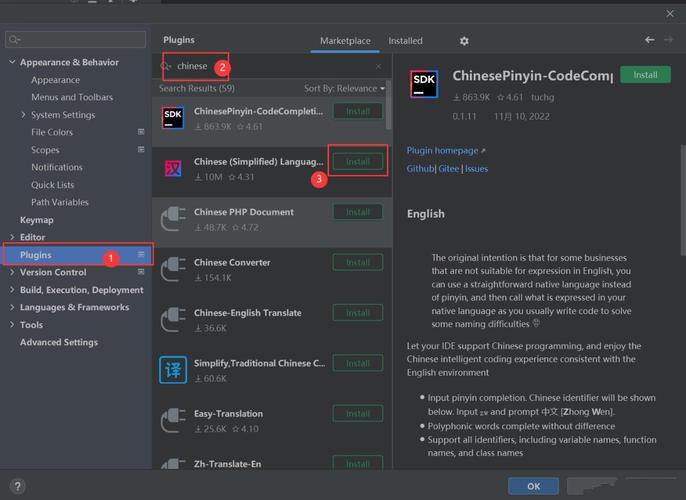Install Chinese-English Translate plugin
Viewport: 686px width, 500px height.
358,313
